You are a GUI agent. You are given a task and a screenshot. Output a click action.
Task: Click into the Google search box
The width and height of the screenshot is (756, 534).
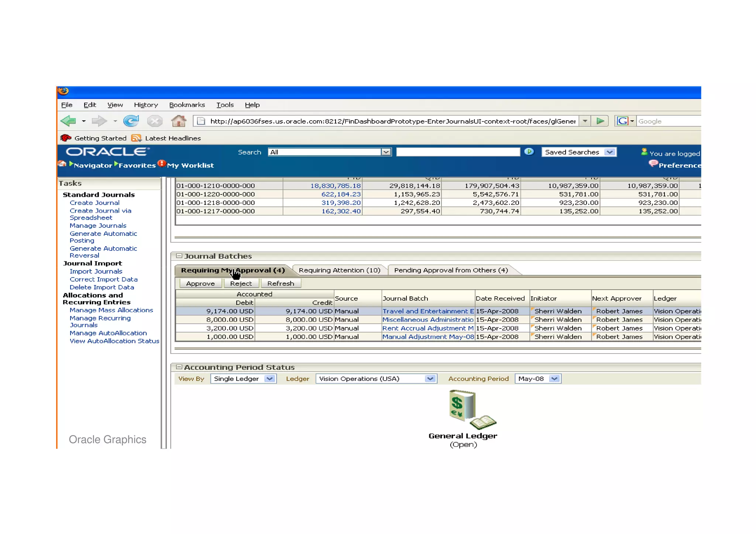point(669,121)
